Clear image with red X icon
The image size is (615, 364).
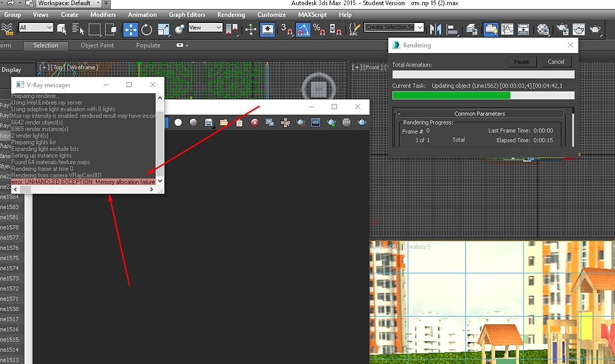tap(254, 123)
